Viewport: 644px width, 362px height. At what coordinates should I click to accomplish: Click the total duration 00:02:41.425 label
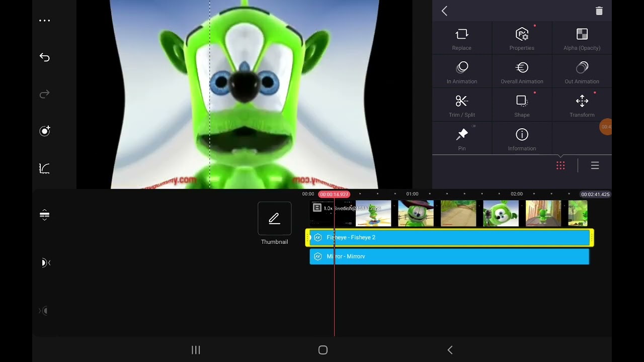tap(595, 194)
